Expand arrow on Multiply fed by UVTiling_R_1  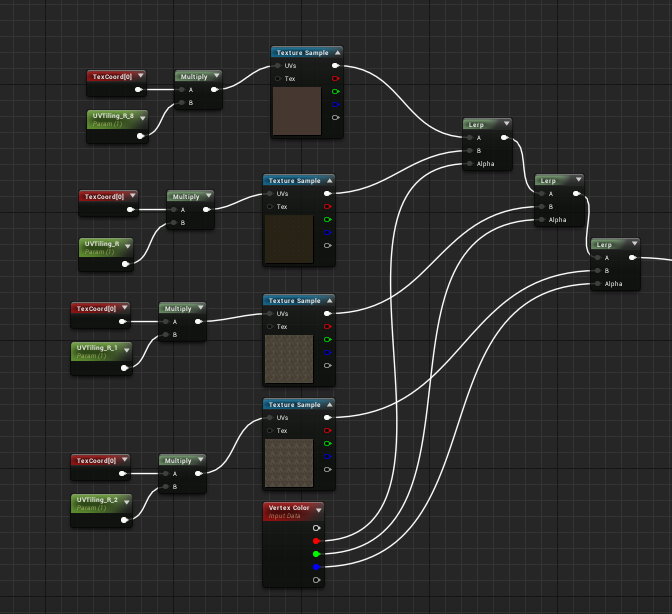(x=201, y=308)
